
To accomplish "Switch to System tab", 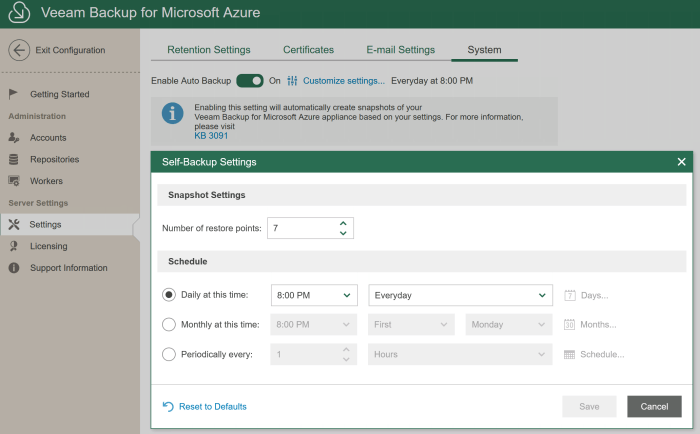I will (484, 50).
